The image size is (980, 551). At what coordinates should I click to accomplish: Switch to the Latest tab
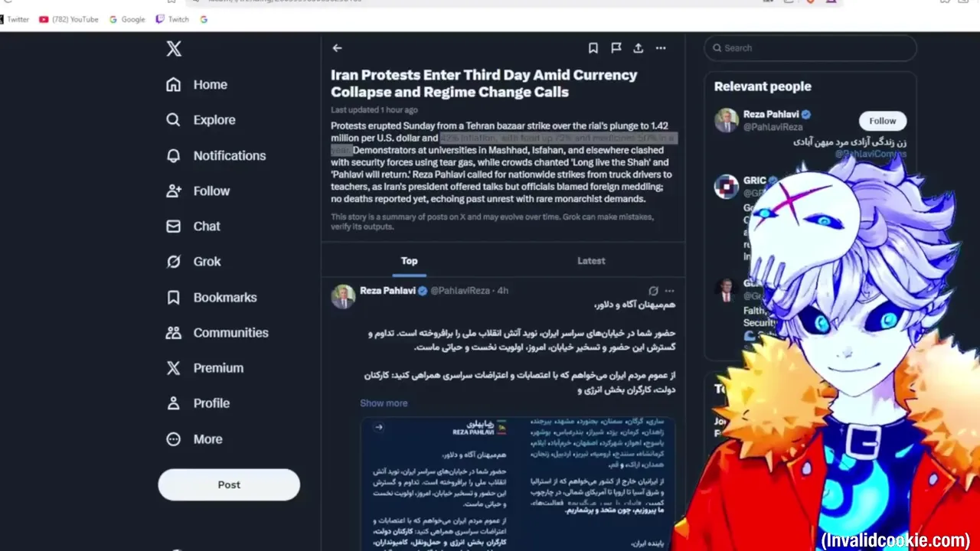(x=591, y=261)
